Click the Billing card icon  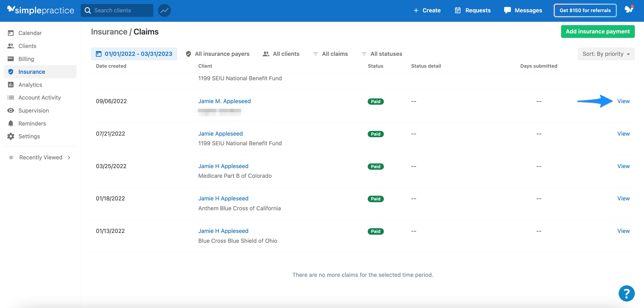[11, 59]
